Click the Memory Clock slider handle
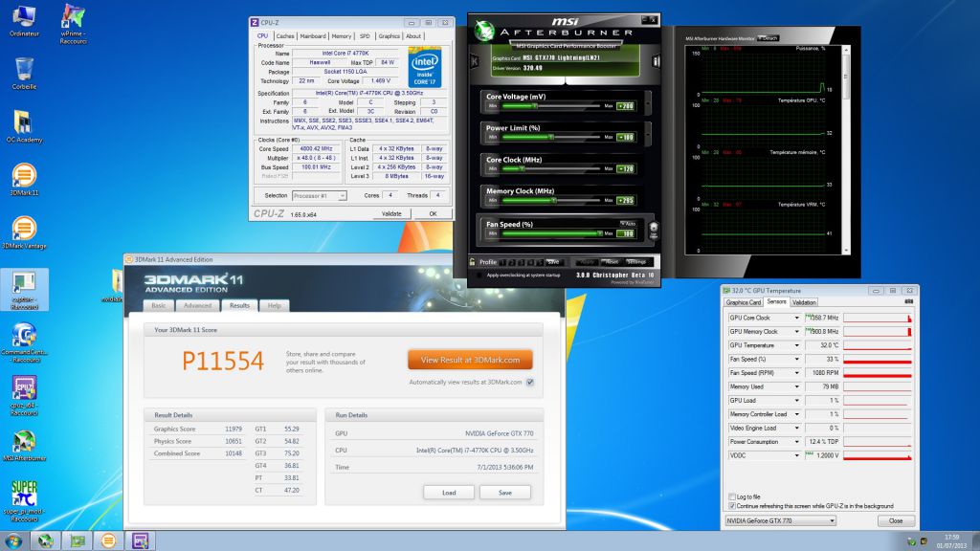This screenshot has height=551, width=980. (x=553, y=201)
